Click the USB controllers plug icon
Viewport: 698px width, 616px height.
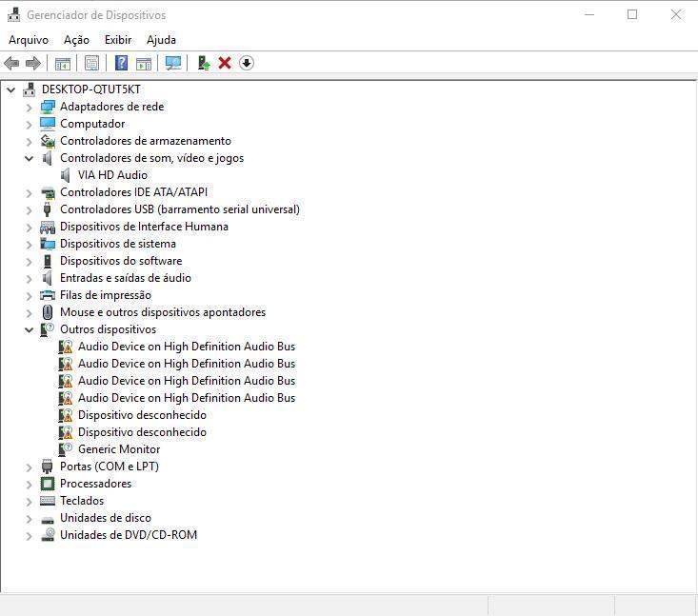[x=48, y=209]
